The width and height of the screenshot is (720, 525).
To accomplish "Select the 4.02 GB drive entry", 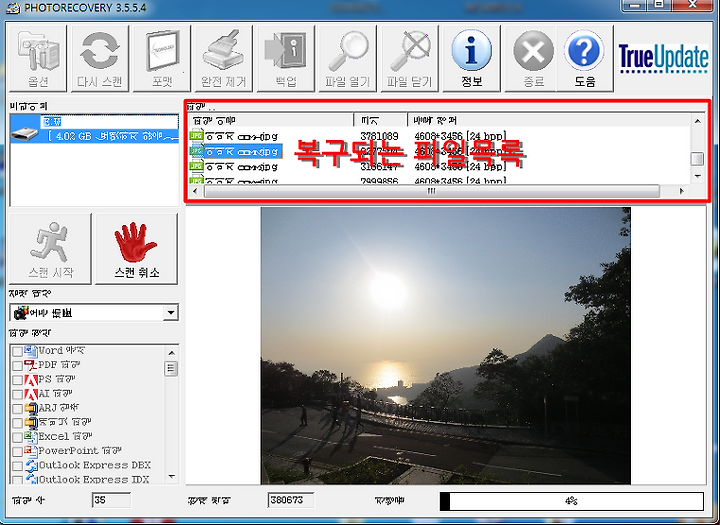I will pos(94,129).
